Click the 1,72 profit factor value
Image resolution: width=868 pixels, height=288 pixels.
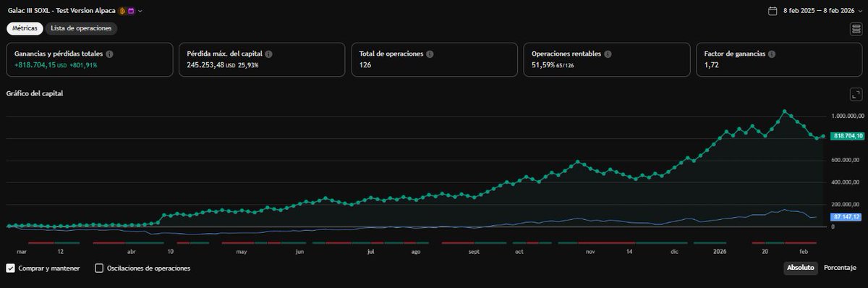711,65
